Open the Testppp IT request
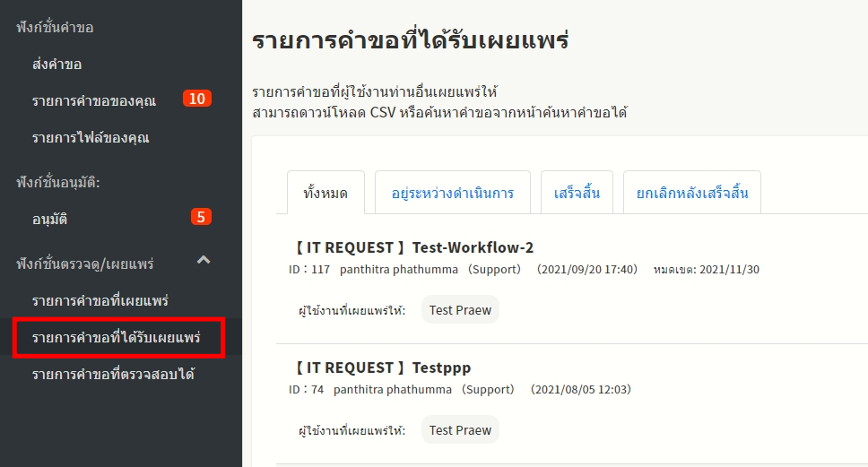 (x=380, y=368)
